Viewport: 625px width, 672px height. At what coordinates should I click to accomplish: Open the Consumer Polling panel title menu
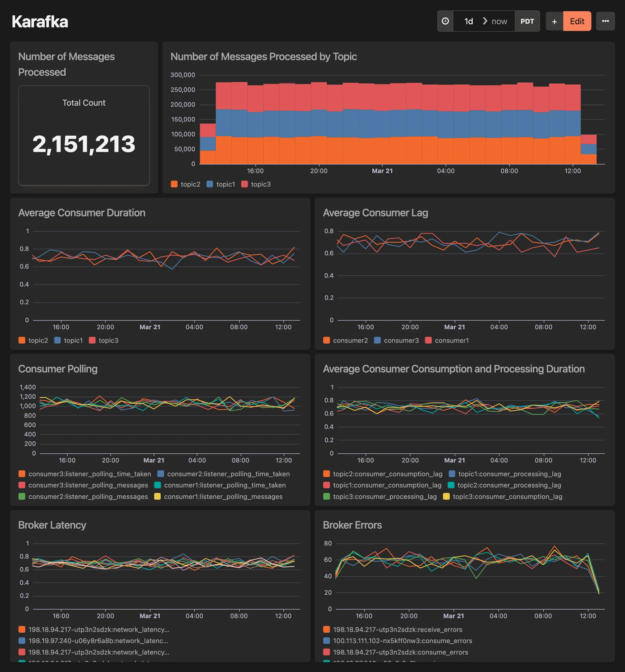click(x=58, y=369)
